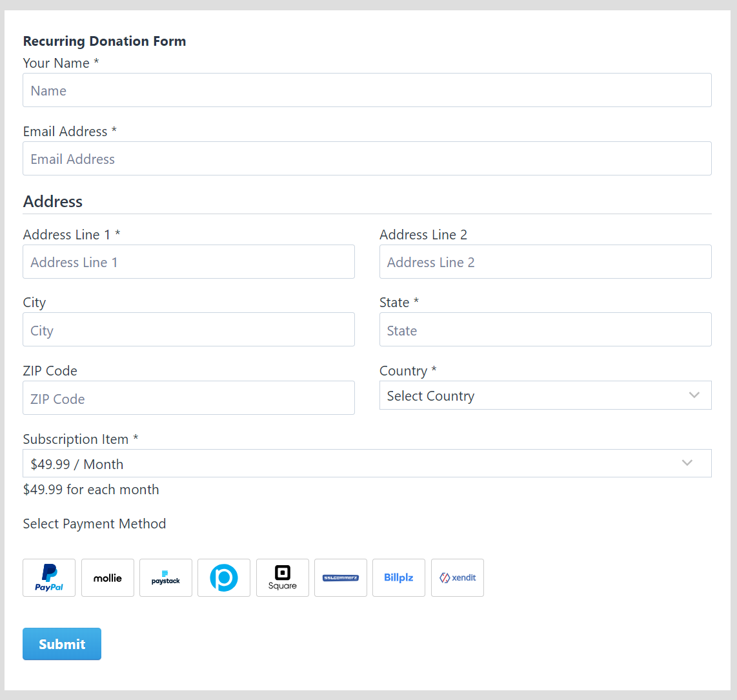Select the Address Line 2 input
Viewport: 737px width, 700px height.
[x=545, y=261]
